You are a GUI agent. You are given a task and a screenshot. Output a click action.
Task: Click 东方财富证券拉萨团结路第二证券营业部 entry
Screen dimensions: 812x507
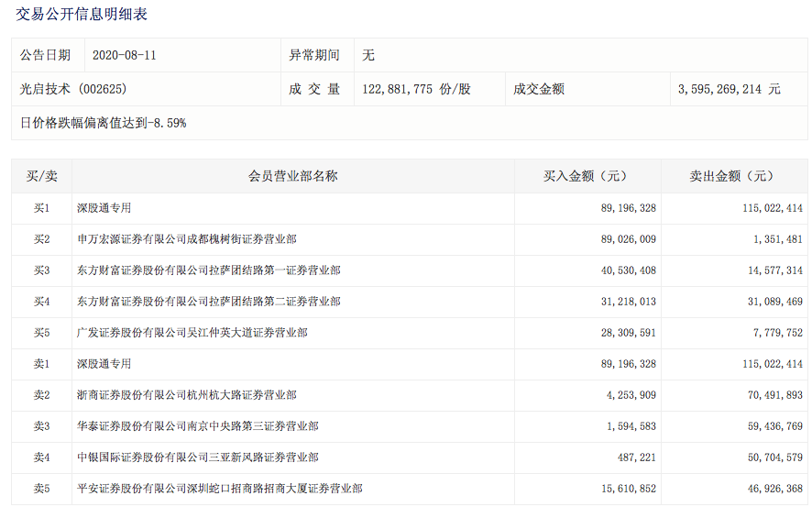(209, 302)
